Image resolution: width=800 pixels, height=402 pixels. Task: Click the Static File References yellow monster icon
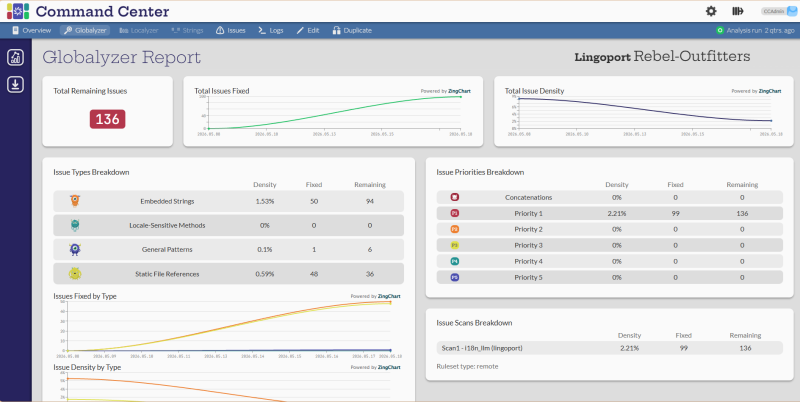[x=75, y=274]
